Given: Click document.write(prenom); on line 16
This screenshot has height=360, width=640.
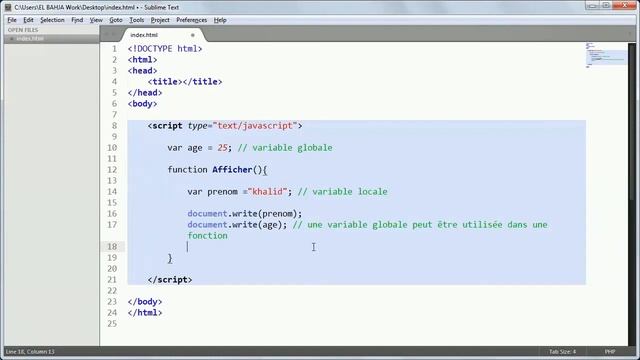Looking at the screenshot, I should click(x=245, y=214).
